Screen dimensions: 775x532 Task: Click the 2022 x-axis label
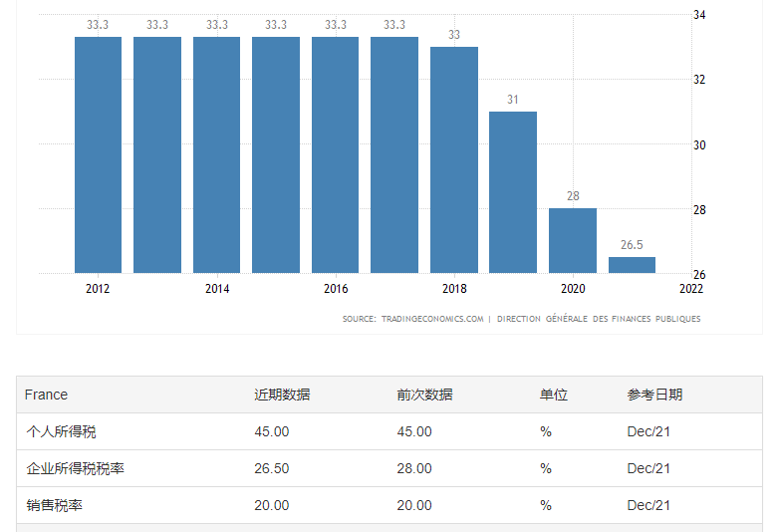pos(690,289)
